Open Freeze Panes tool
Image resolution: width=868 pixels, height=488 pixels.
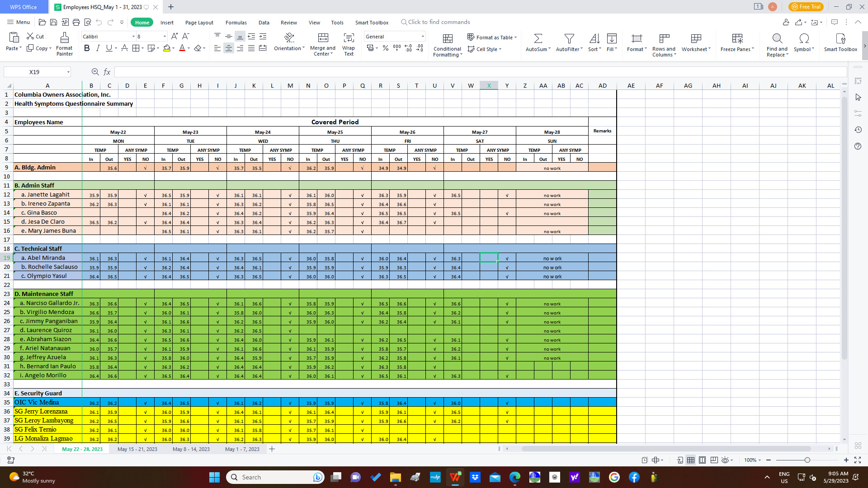tap(737, 38)
